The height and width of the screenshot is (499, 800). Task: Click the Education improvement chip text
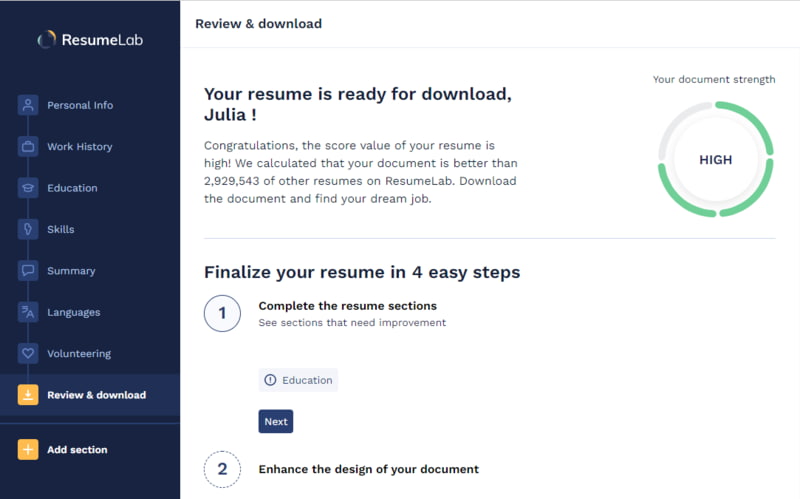click(307, 380)
